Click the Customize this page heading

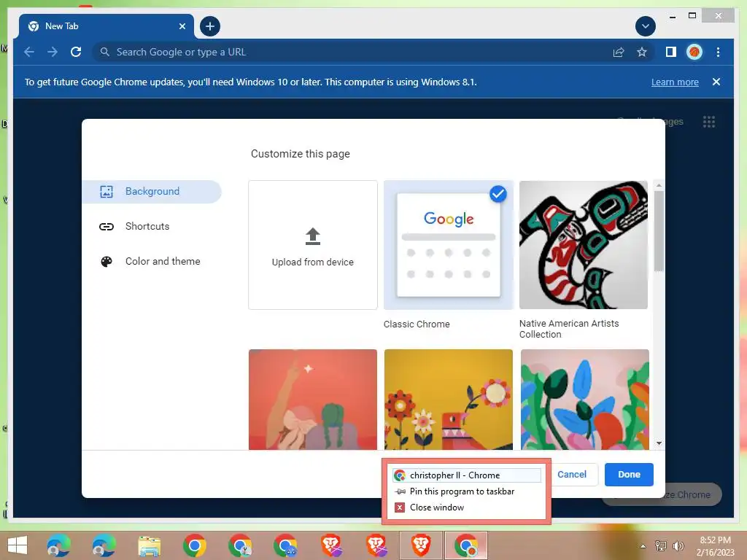point(300,154)
